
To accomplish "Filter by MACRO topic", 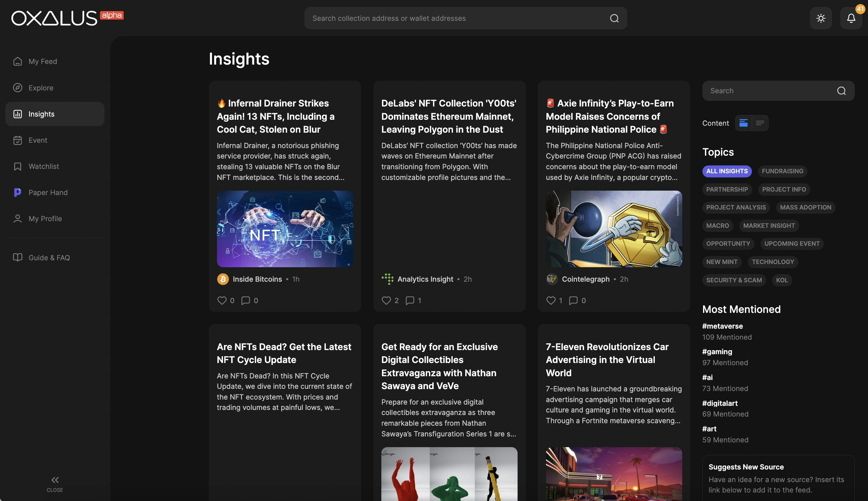I will [x=718, y=226].
